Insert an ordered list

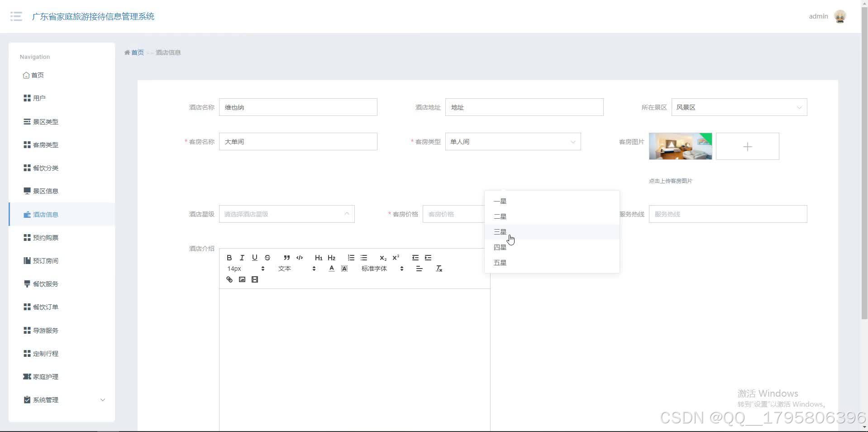point(351,258)
